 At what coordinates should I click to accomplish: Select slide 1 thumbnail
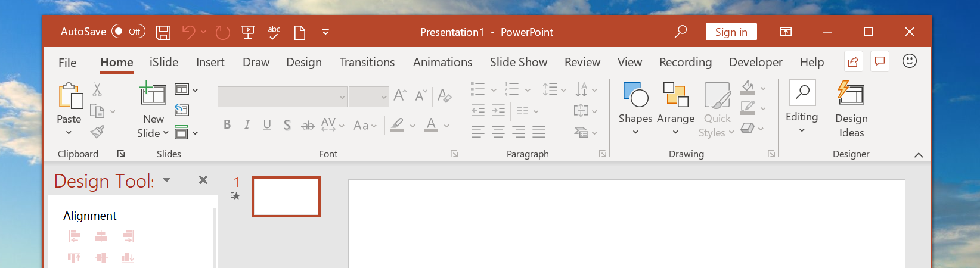286,197
